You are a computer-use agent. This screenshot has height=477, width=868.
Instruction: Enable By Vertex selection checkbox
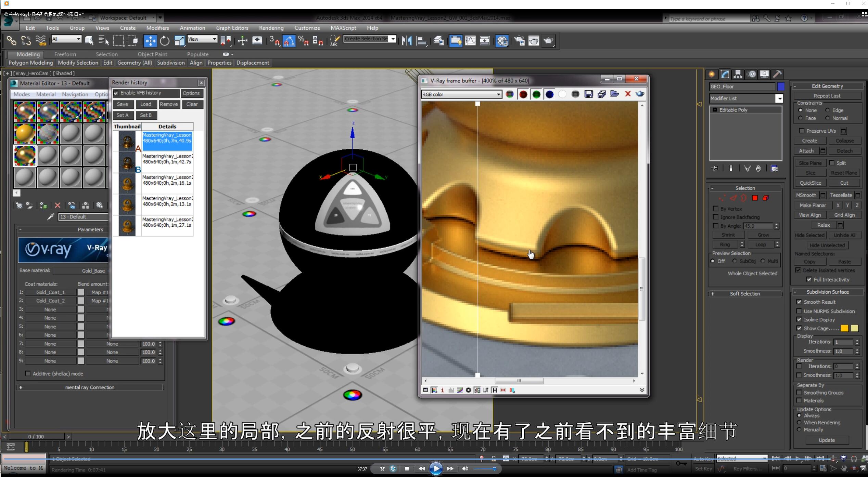tap(715, 209)
